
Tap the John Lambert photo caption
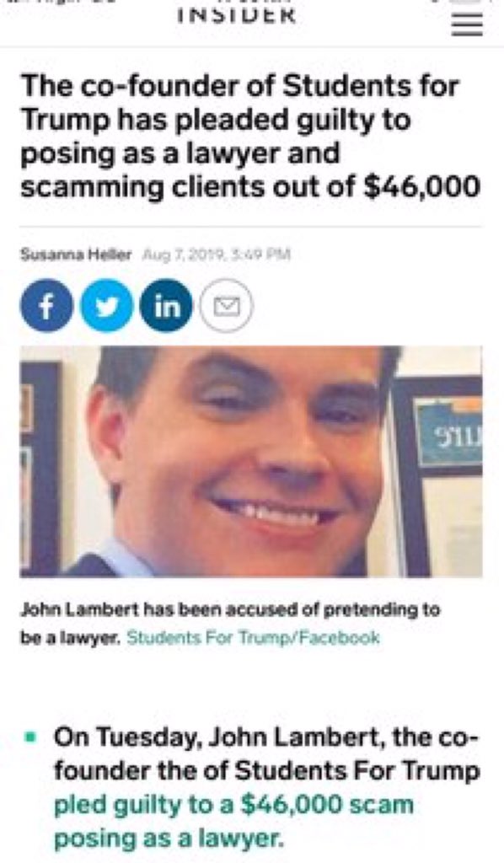click(x=230, y=624)
